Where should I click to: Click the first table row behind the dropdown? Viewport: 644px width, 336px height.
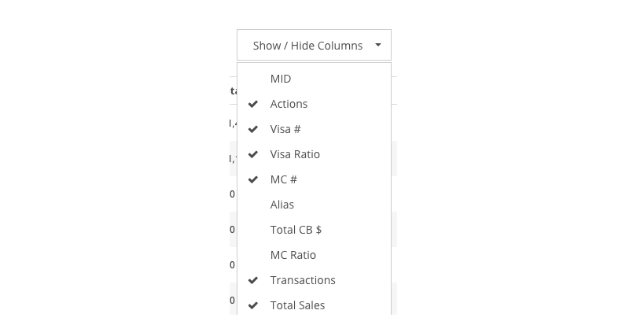[x=233, y=123]
